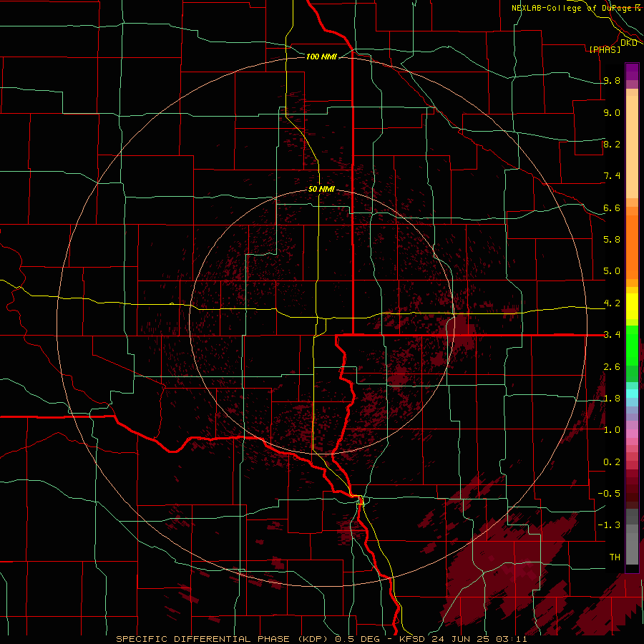
Task: Click the 1.0 legend value
Action: point(612,430)
